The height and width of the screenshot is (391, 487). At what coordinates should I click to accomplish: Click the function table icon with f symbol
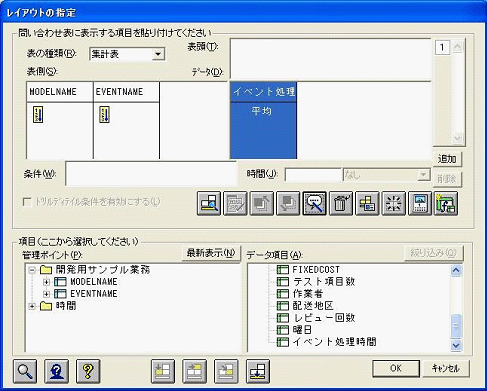(x=446, y=203)
